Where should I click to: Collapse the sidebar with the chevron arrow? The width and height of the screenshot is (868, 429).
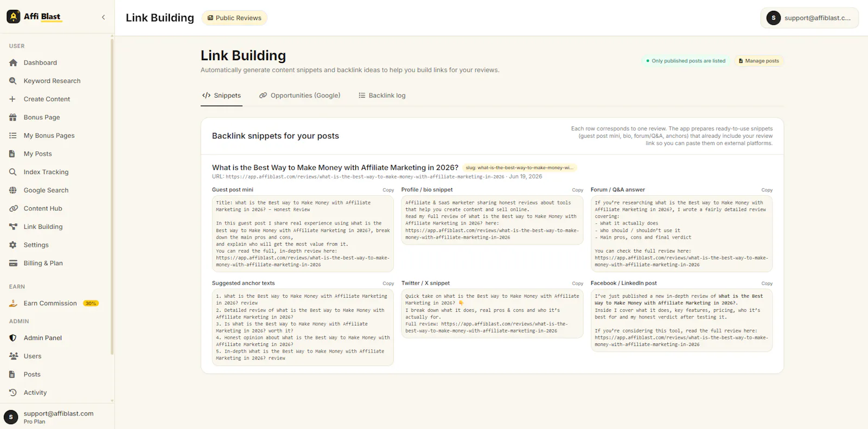pos(104,17)
